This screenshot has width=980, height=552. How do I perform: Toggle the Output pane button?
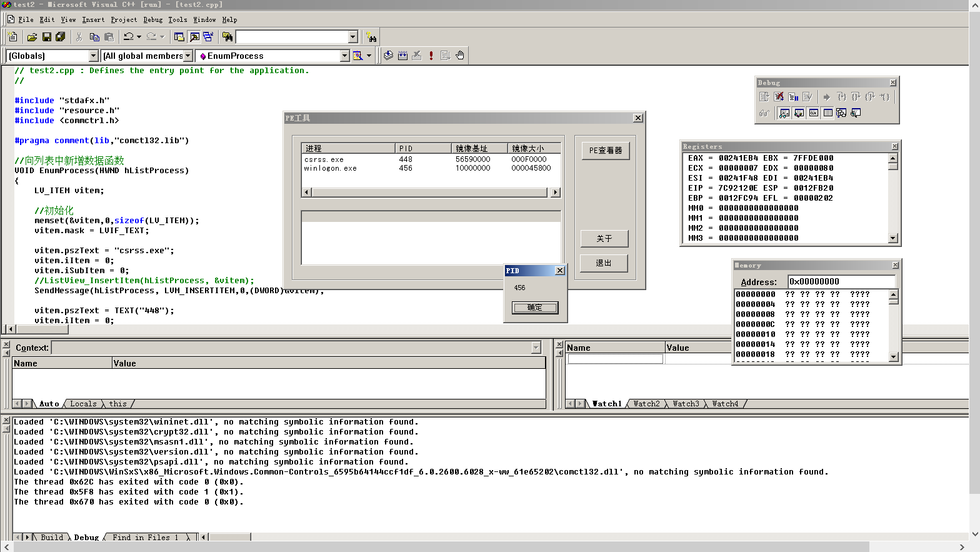pos(194,37)
